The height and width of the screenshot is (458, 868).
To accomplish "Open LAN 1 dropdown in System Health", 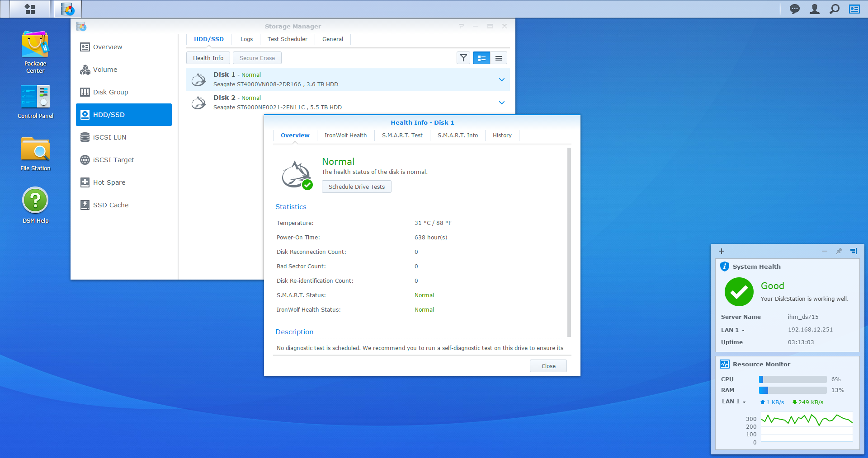I will pos(733,330).
